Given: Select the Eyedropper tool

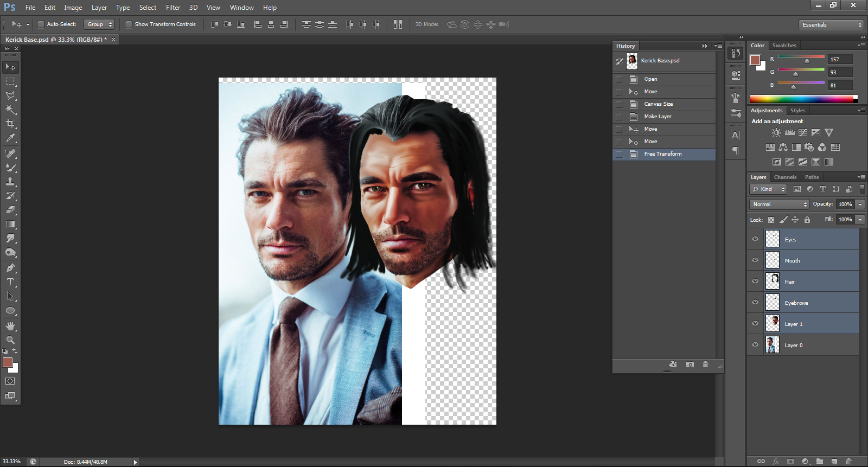Looking at the screenshot, I should 10,138.
